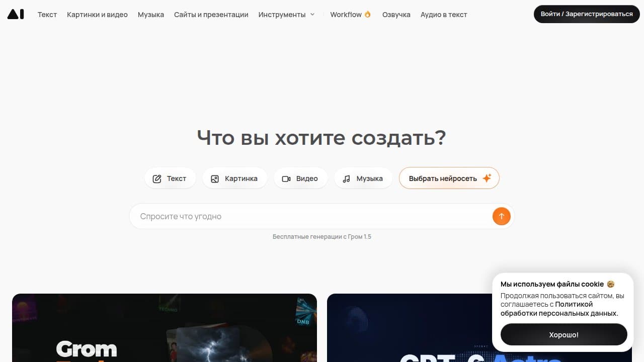Select the Видео creation chip
The width and height of the screenshot is (644, 362).
click(300, 178)
